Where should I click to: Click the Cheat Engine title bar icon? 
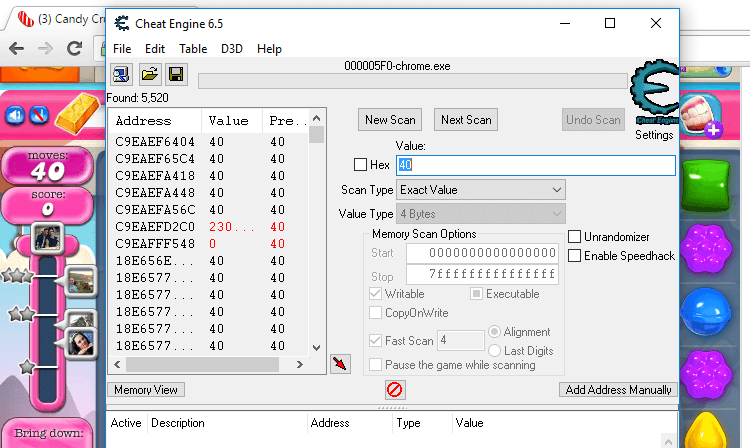click(121, 23)
